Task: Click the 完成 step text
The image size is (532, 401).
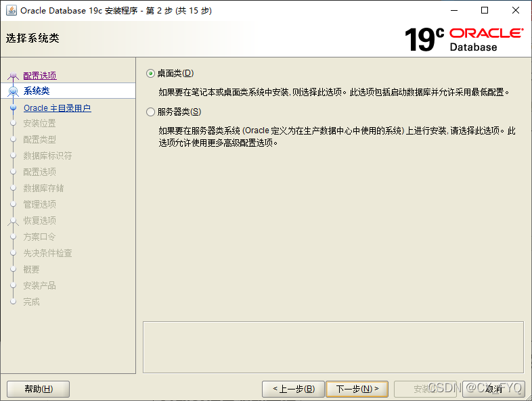Action: [x=31, y=302]
